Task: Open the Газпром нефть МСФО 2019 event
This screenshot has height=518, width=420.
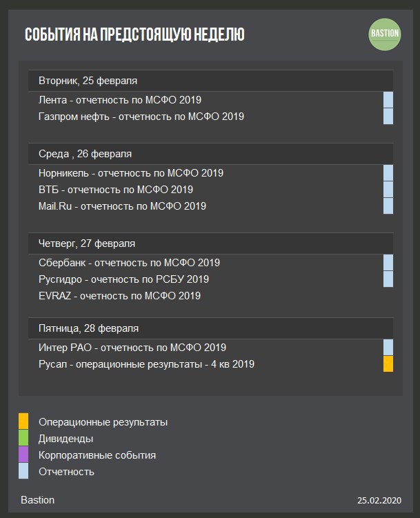Action: [x=141, y=117]
